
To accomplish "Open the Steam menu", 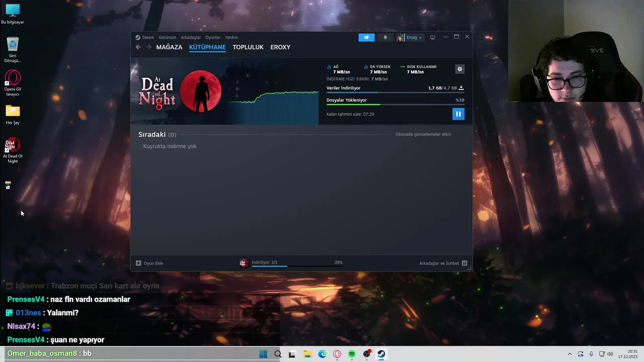I will point(148,37).
